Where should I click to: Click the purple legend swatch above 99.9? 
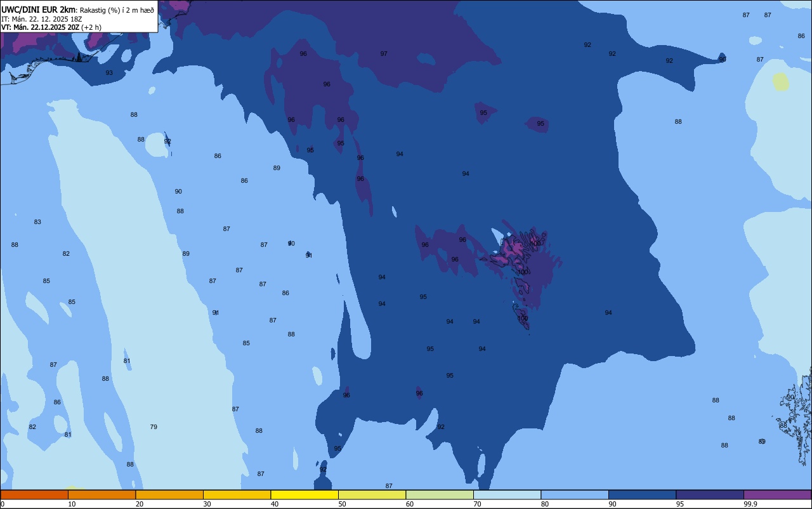click(x=777, y=494)
